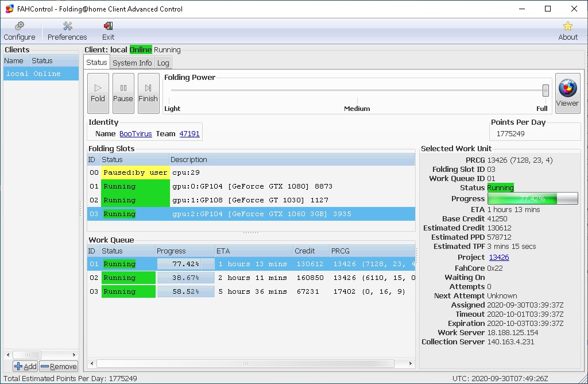Select work queue row 02 at 38.67%

tap(251, 278)
